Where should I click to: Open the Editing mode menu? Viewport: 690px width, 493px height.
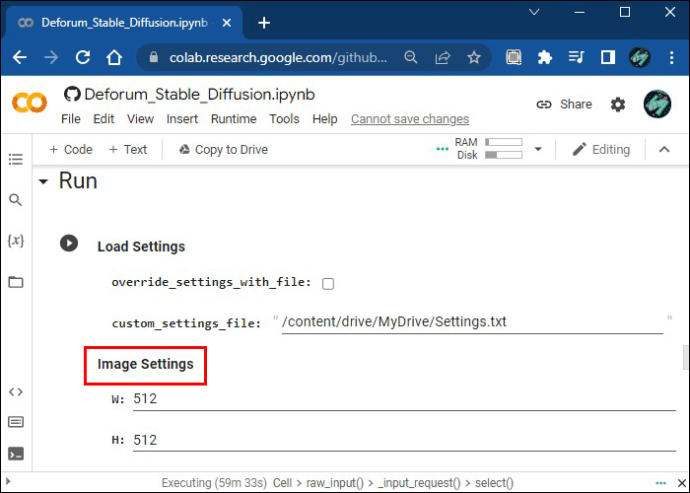point(601,150)
